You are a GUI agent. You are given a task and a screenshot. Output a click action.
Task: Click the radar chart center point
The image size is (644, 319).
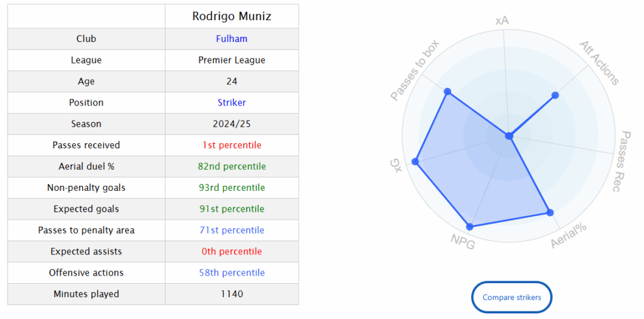[x=509, y=136]
